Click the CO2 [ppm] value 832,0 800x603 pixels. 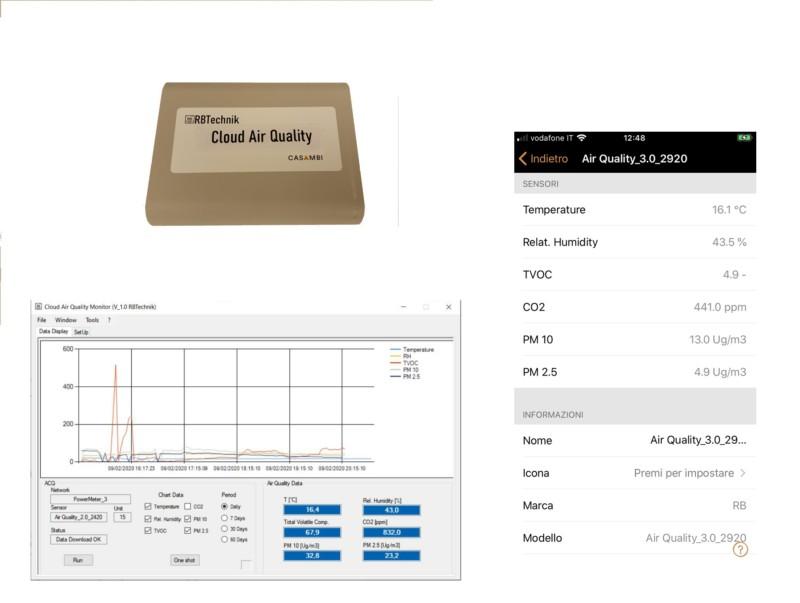pyautogui.click(x=391, y=532)
